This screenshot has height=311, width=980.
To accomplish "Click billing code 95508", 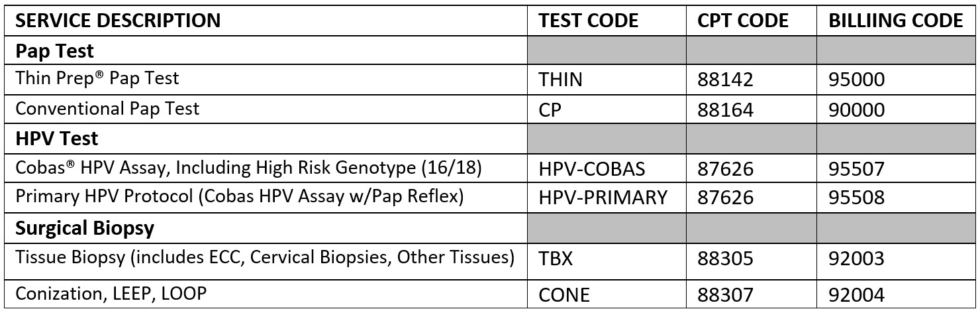I will [856, 199].
